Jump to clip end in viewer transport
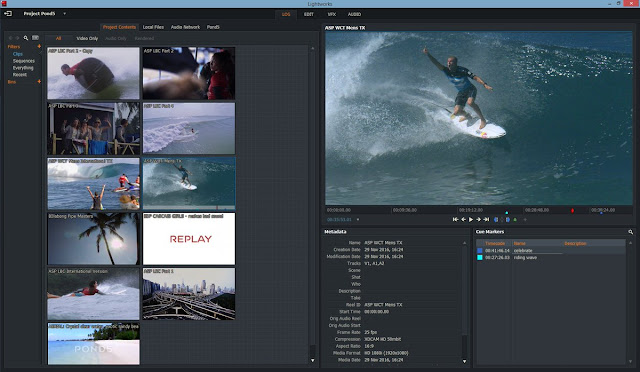Viewport: 640px width, 372px height. click(486, 220)
